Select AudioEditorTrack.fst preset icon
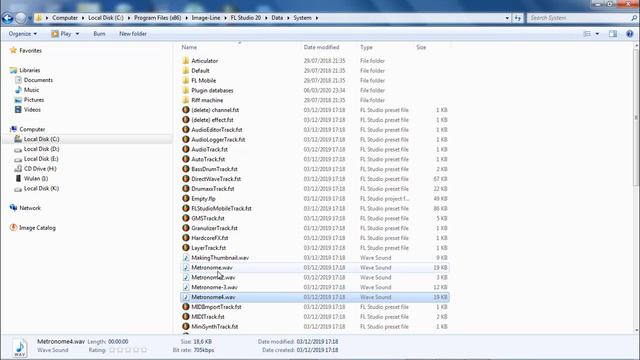 point(186,129)
